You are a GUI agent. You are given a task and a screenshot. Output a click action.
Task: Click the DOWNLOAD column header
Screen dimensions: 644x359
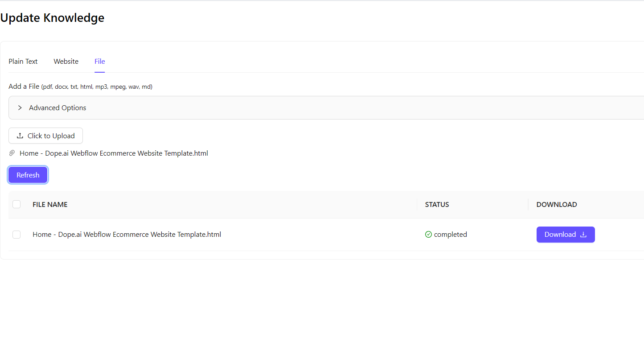tap(556, 205)
